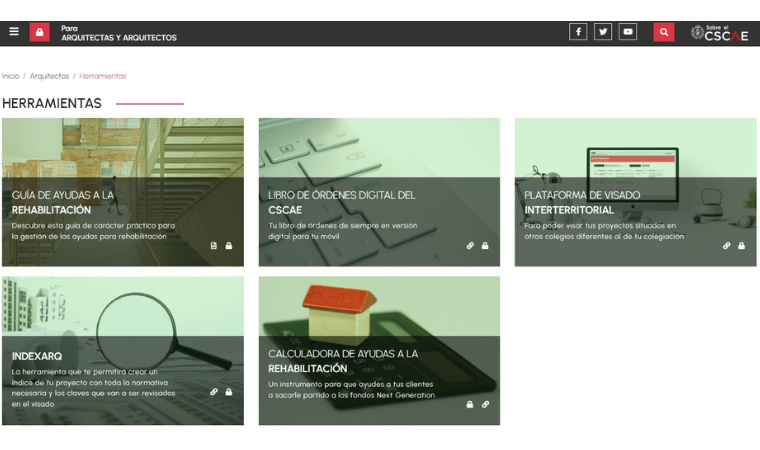Click the Herramientas breadcrumb item
This screenshot has width=760, height=450.
103,76
